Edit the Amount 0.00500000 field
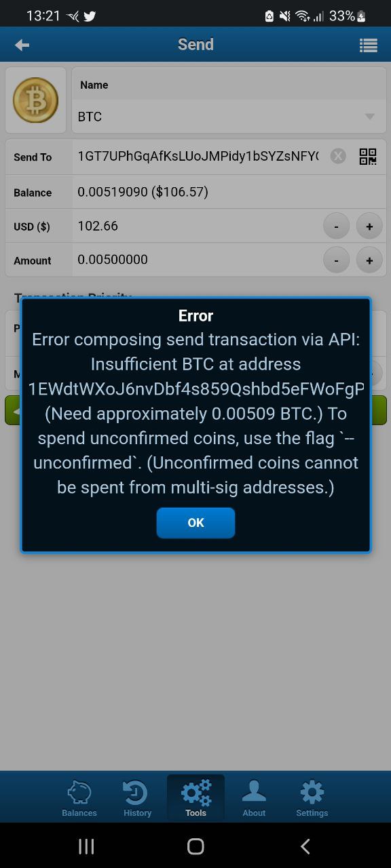Screen dimensions: 391x868 point(195,260)
